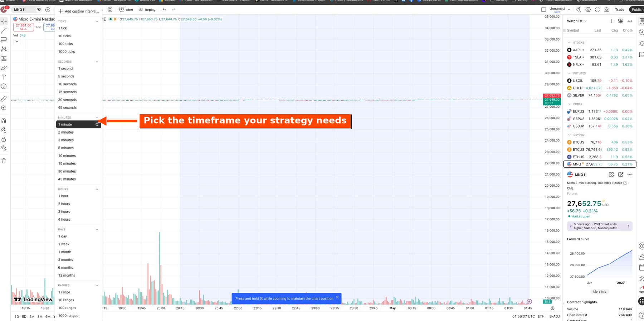Viewport: 644px width, 321px height.
Task: Toggle B-ADJ back-adjustment setting
Action: pyautogui.click(x=555, y=316)
